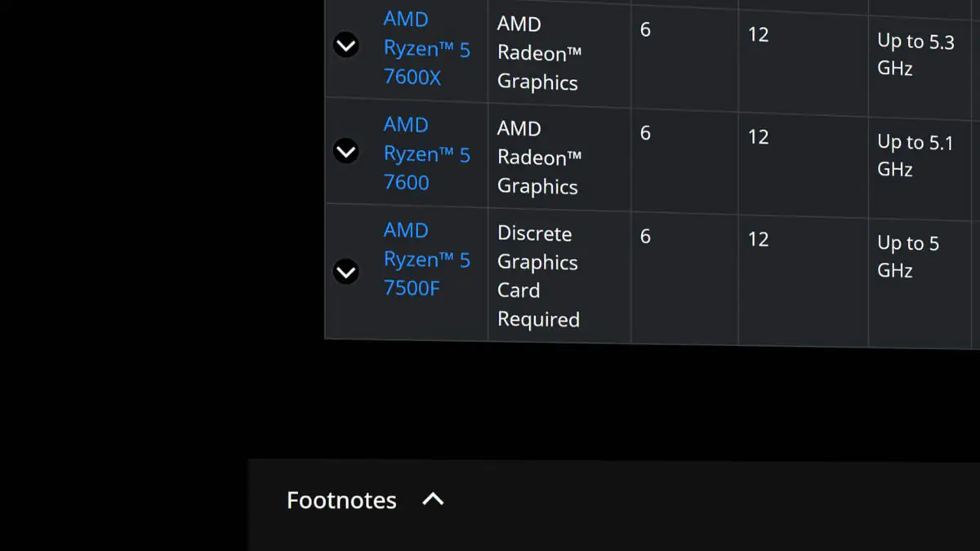The width and height of the screenshot is (980, 551).
Task: Click core count 6 in 7600 row
Action: pyautogui.click(x=645, y=133)
